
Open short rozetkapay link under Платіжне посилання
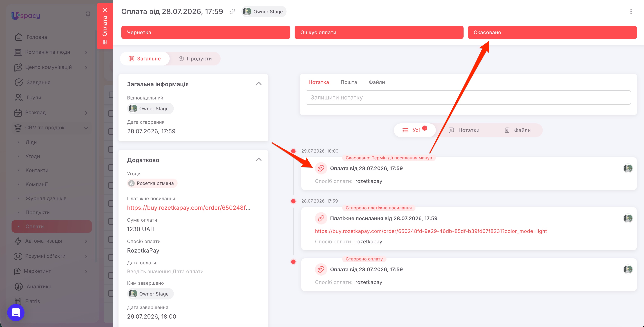point(189,208)
